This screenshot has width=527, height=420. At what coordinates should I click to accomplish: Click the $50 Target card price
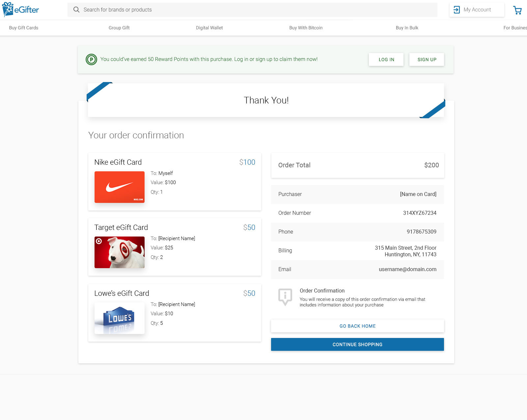tap(249, 227)
